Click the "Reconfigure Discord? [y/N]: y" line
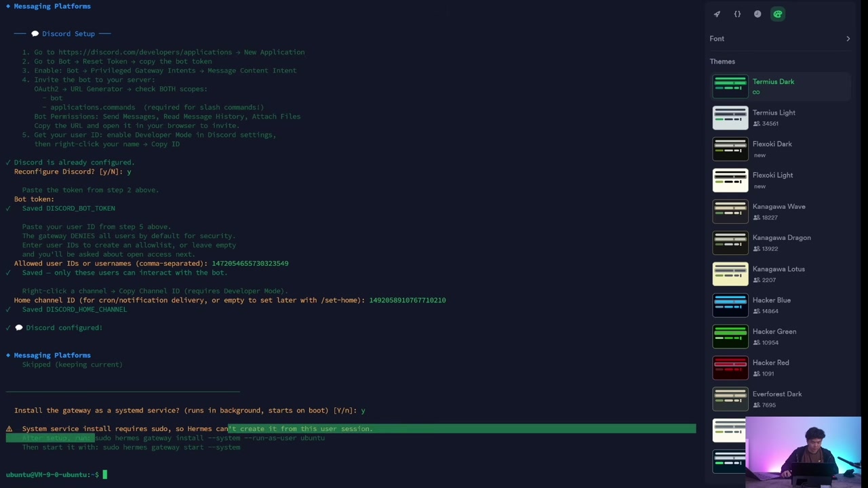This screenshot has height=488, width=868. [73, 171]
